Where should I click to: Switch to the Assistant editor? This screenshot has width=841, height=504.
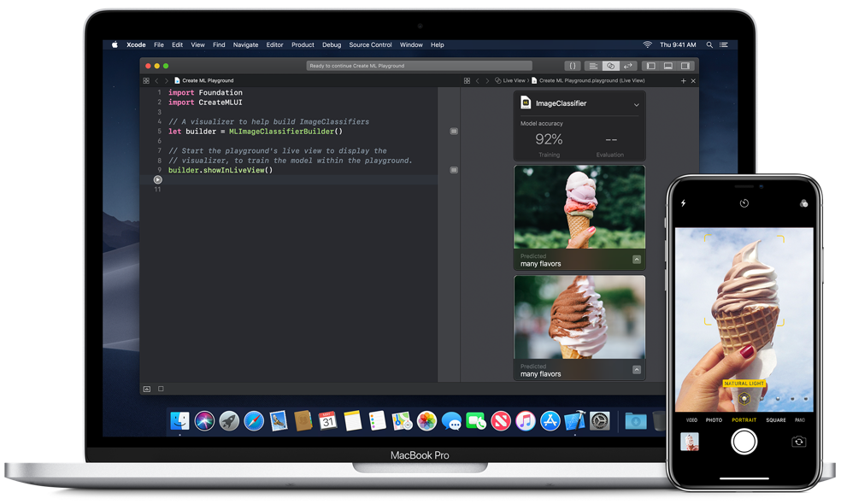[x=610, y=65]
